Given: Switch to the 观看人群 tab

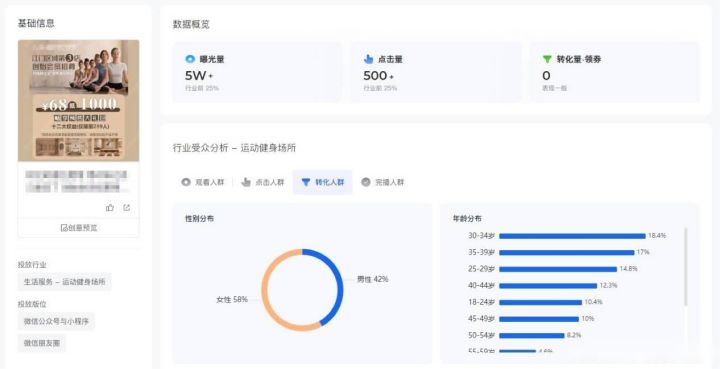Looking at the screenshot, I should (202, 182).
